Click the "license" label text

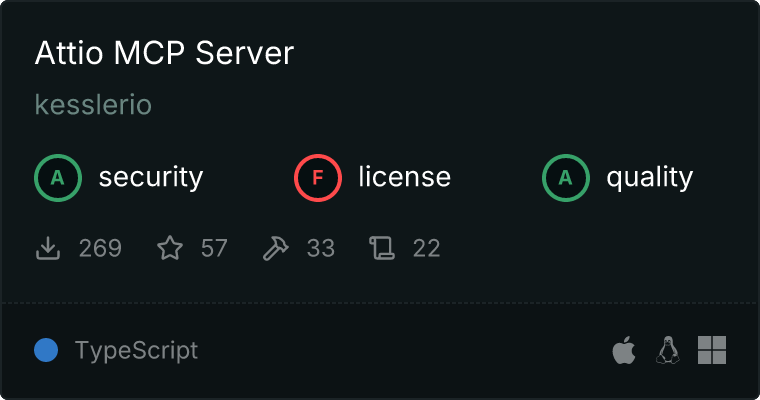tap(404, 178)
